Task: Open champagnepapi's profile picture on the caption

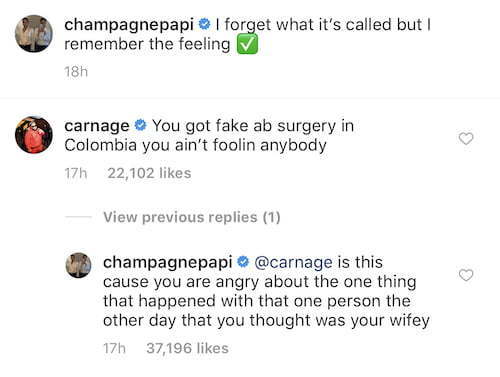Action: coord(34,34)
